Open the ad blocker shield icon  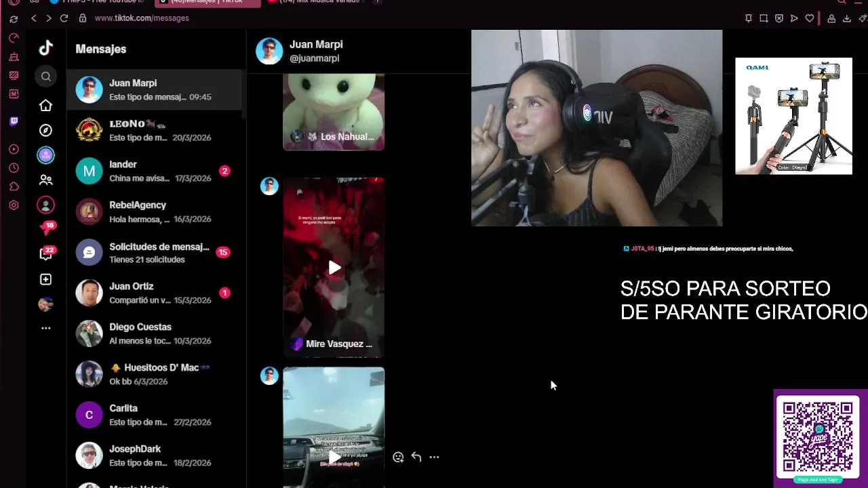778,18
